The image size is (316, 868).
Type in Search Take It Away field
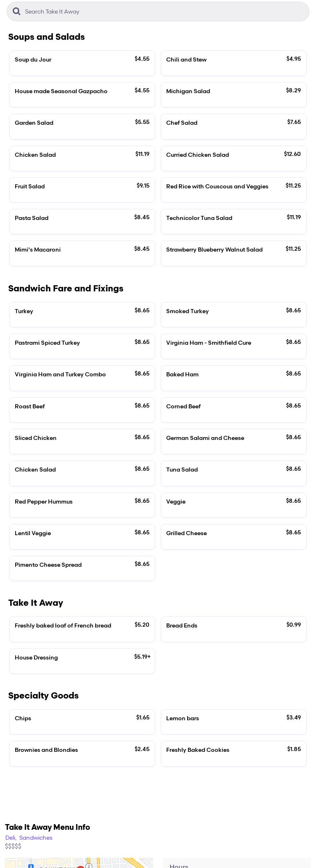(164, 11)
